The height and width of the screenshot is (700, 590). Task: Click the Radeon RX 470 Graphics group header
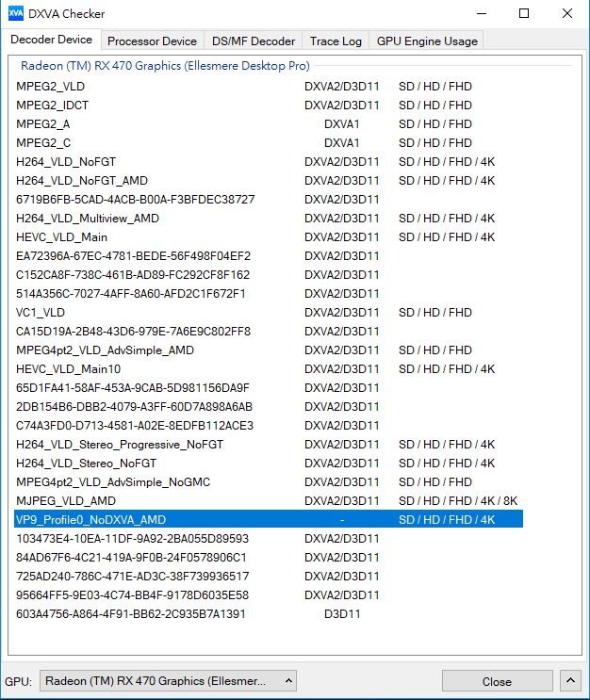(165, 66)
